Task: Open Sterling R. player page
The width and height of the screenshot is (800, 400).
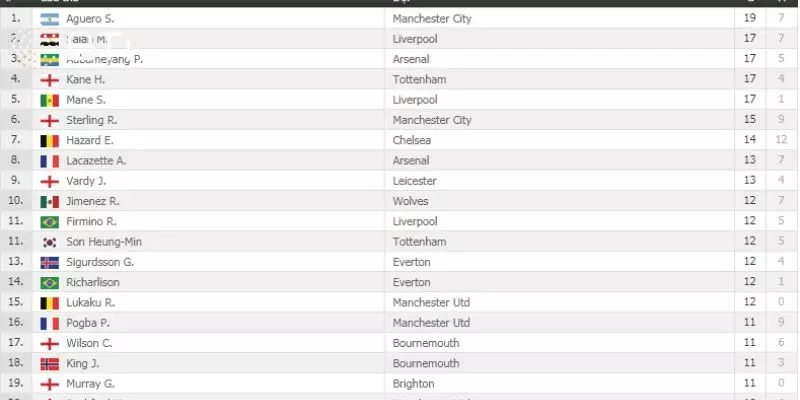Action: [91, 120]
